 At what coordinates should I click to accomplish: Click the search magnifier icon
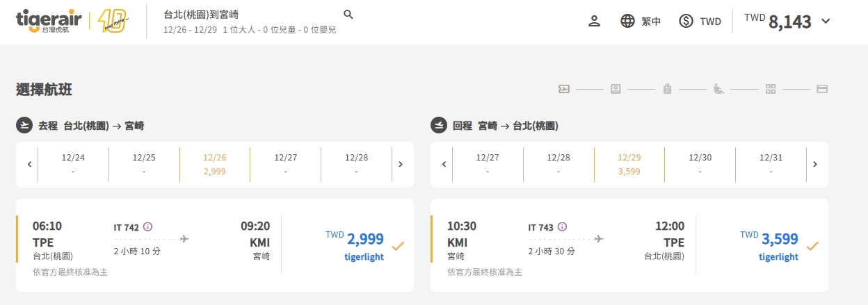tap(348, 15)
